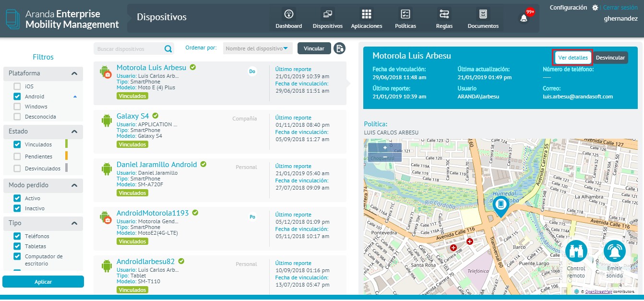Go to the Dashboard section
This screenshot has height=301, width=644.
pos(289,19)
